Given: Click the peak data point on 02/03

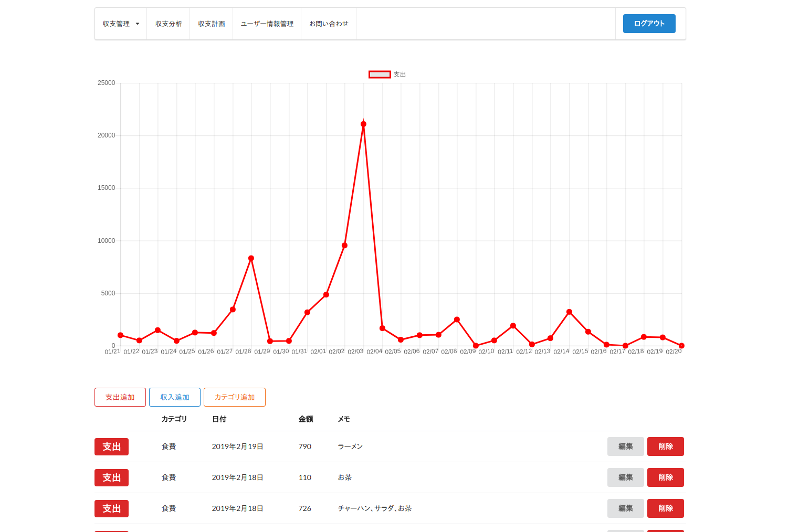Looking at the screenshot, I should (x=363, y=124).
